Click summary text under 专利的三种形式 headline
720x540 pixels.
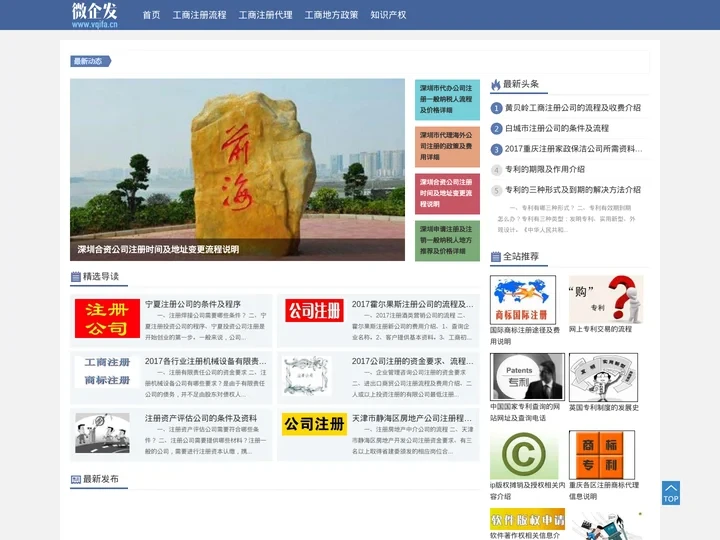[567, 219]
